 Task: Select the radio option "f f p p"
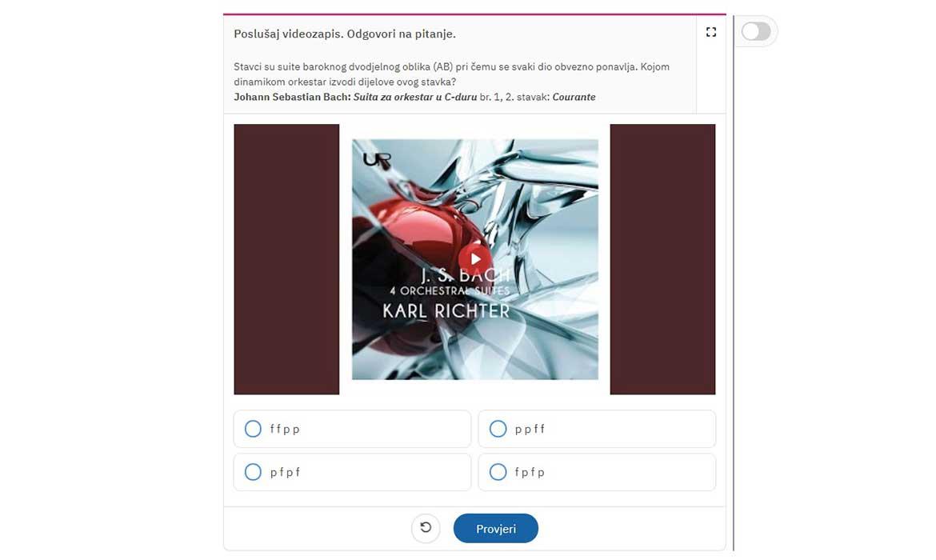[253, 429]
